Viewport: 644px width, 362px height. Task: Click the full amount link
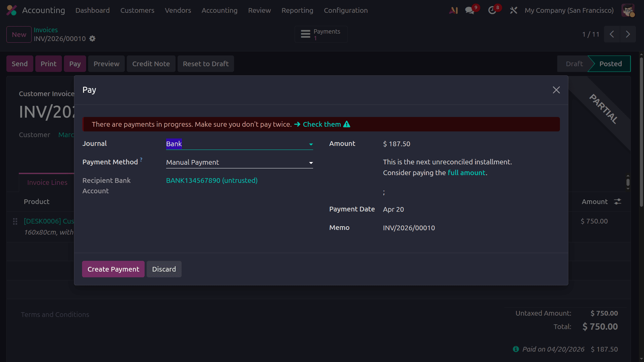click(467, 172)
